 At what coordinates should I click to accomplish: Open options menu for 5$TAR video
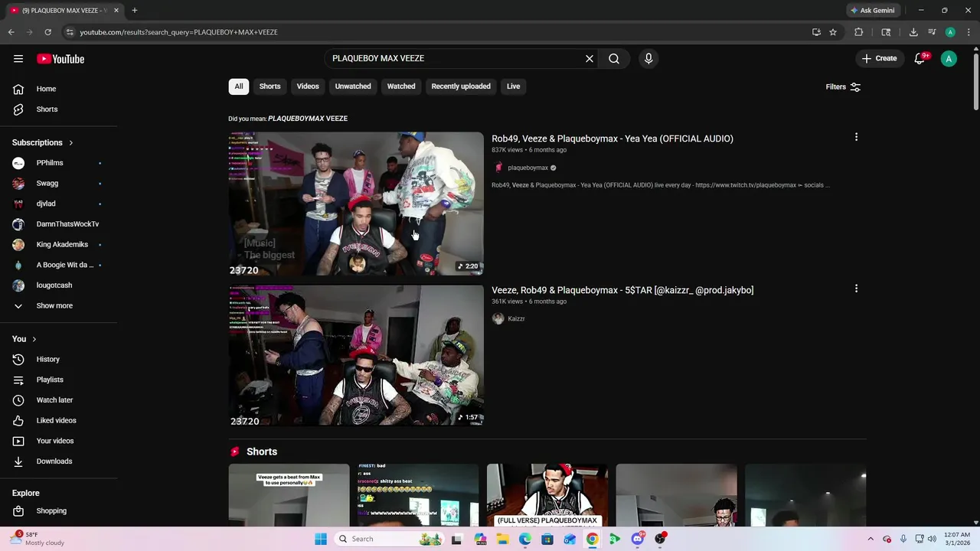pyautogui.click(x=856, y=289)
